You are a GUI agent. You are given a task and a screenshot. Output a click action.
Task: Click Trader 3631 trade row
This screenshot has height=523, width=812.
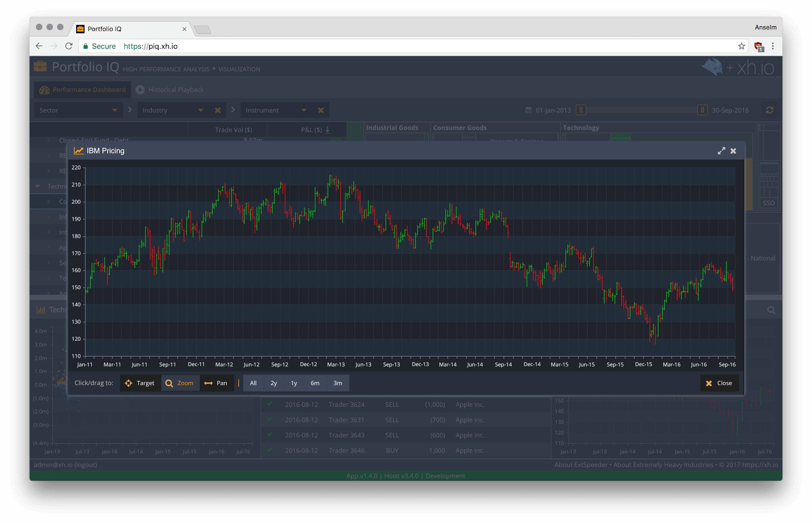pyautogui.click(x=406, y=420)
